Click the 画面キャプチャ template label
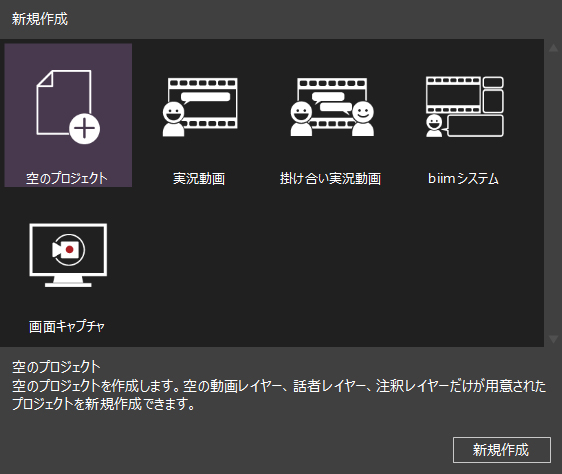The width and height of the screenshot is (562, 474). click(x=67, y=326)
